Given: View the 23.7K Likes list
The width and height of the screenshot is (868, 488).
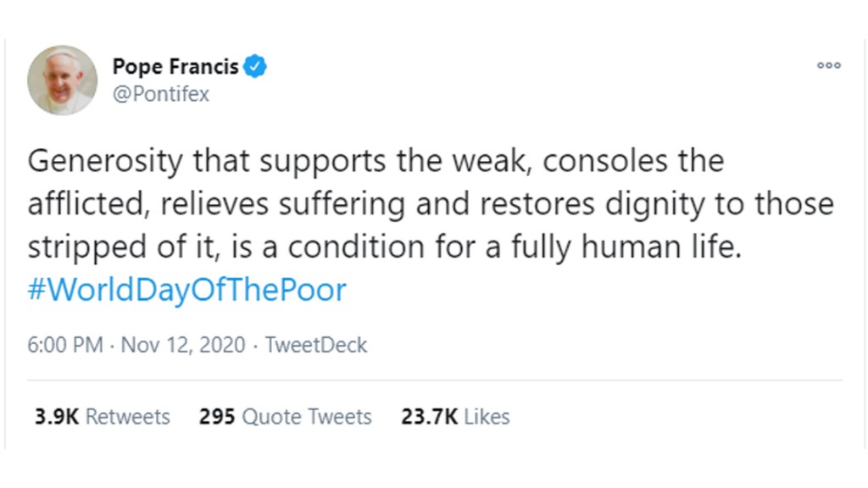Looking at the screenshot, I should click(455, 417).
